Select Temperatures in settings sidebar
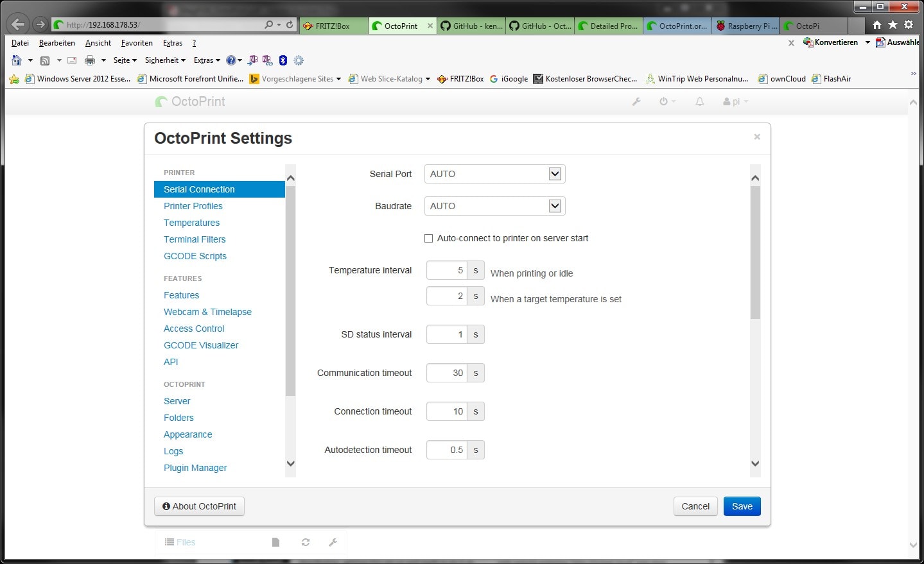Viewport: 924px width, 564px height. (191, 223)
